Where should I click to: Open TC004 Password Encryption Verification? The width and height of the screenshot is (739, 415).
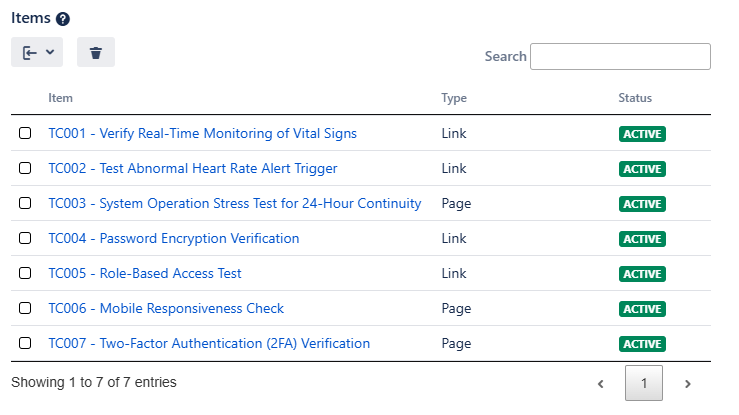[174, 239]
